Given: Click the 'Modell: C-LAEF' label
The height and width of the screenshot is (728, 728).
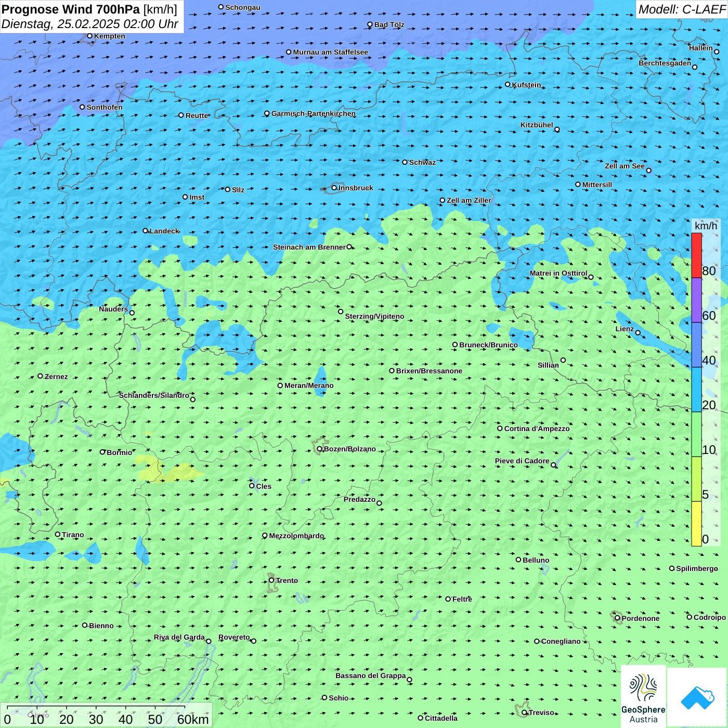Looking at the screenshot, I should 681,9.
